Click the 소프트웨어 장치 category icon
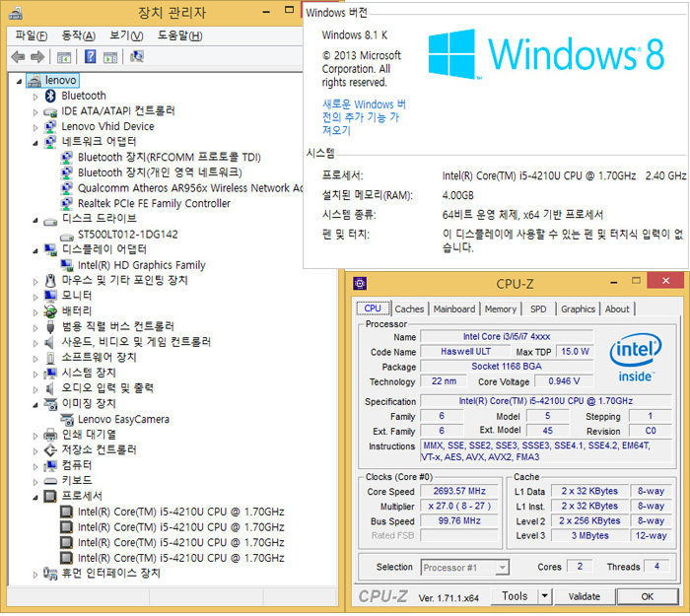Viewport: 690px width, 616px height. [50, 358]
